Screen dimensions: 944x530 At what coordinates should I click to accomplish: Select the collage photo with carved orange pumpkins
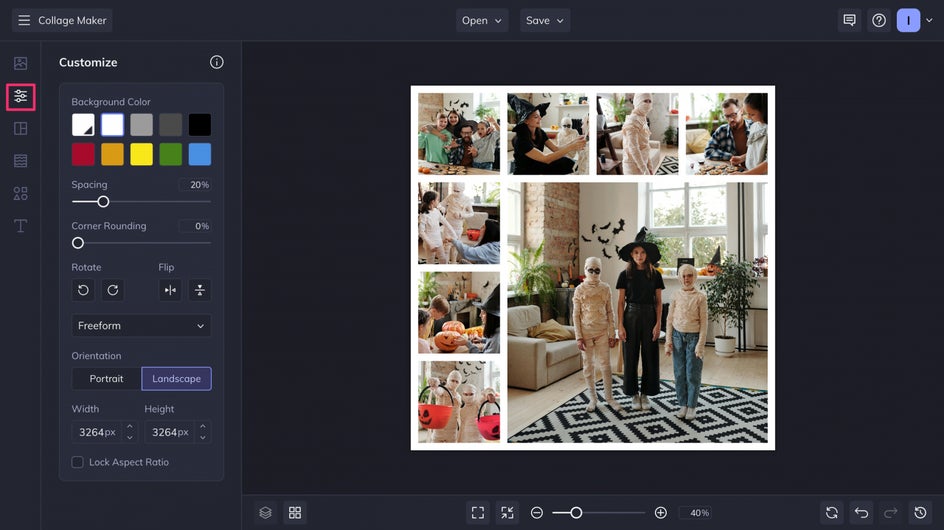point(459,313)
